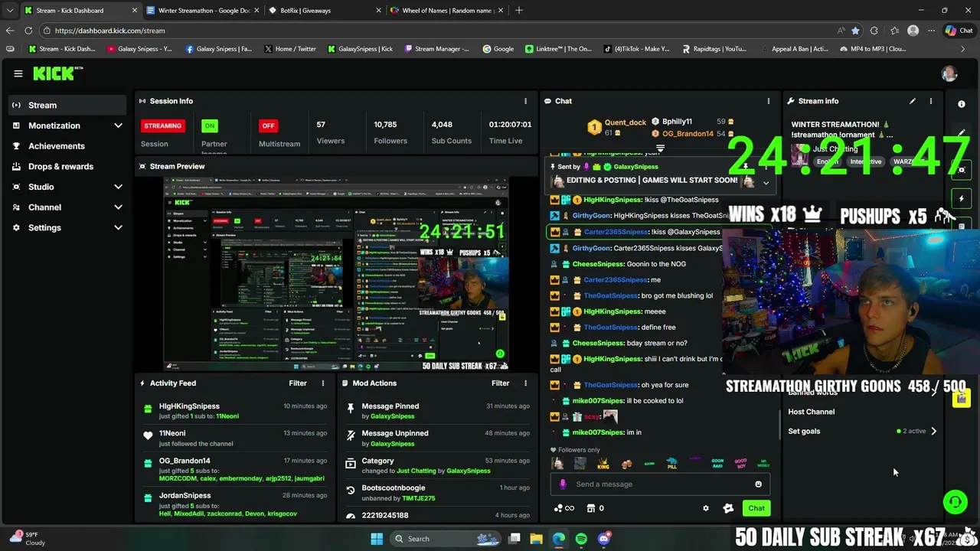Toggle the Partner Income ON switch
Screen dimensions: 980x551
[x=209, y=126]
